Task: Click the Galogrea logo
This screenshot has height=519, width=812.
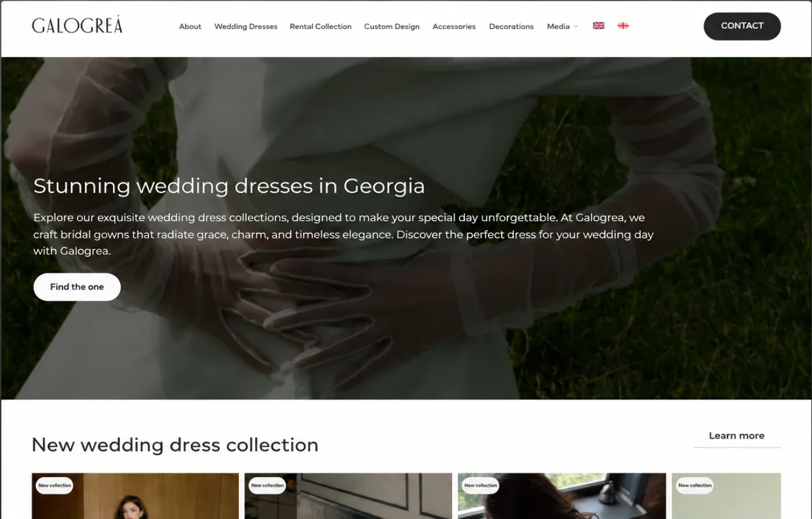Action: pos(77,26)
